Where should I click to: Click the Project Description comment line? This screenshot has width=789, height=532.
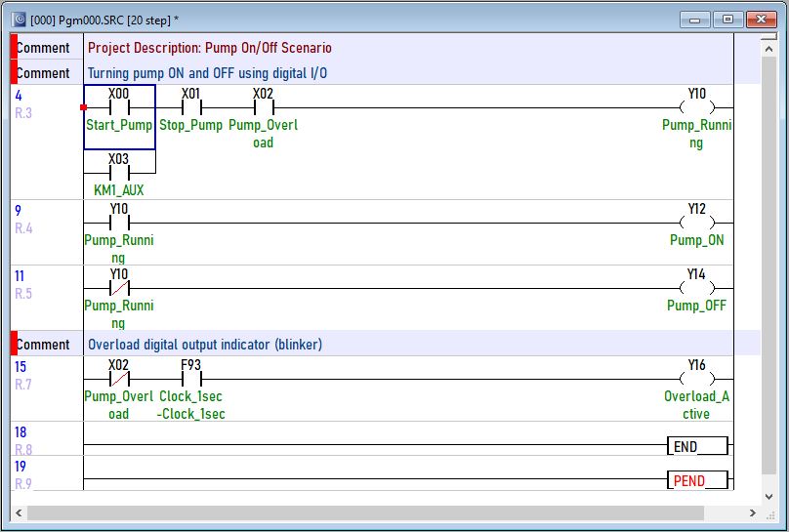209,48
